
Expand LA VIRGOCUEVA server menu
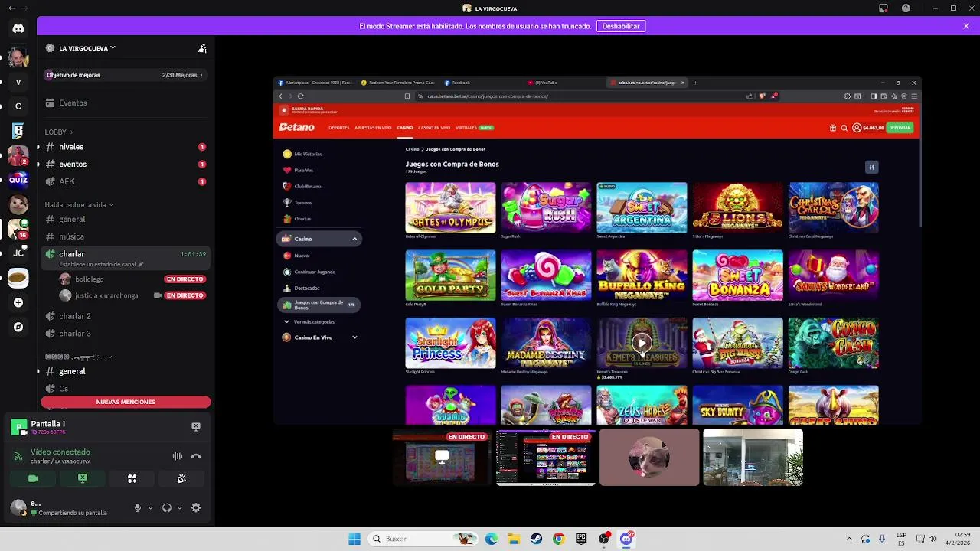pyautogui.click(x=87, y=48)
